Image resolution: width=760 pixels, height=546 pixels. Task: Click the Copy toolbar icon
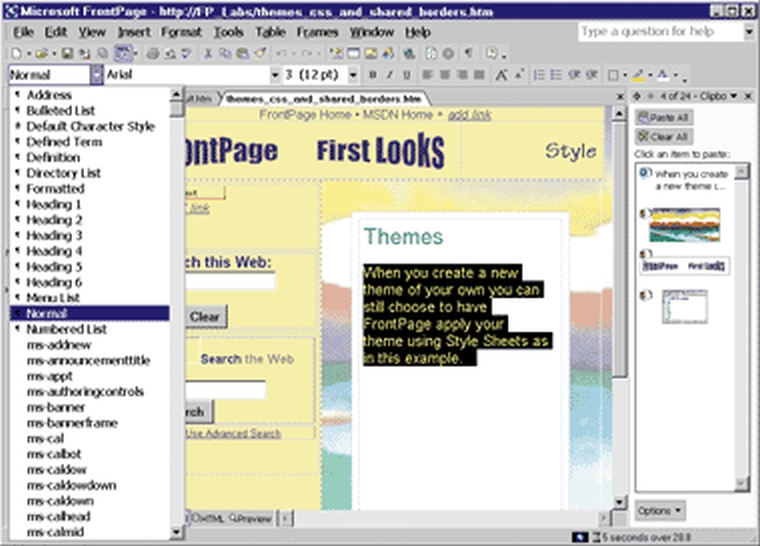coord(225,53)
